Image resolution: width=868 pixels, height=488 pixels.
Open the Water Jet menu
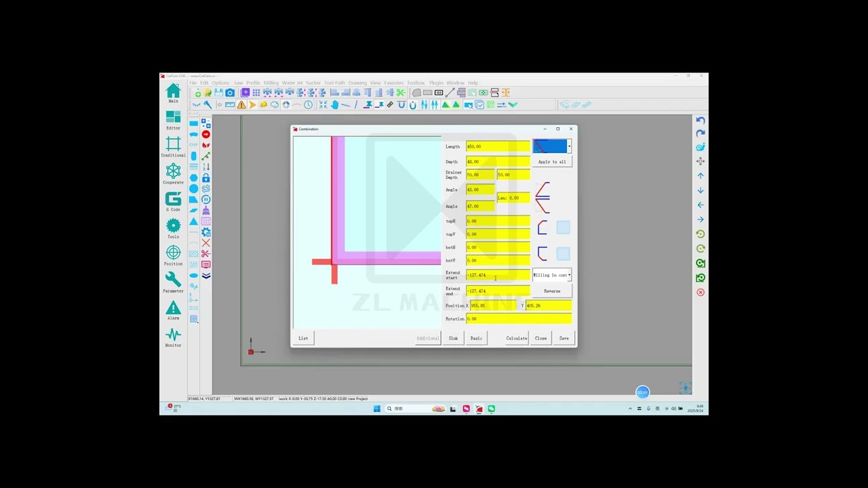[x=292, y=83]
